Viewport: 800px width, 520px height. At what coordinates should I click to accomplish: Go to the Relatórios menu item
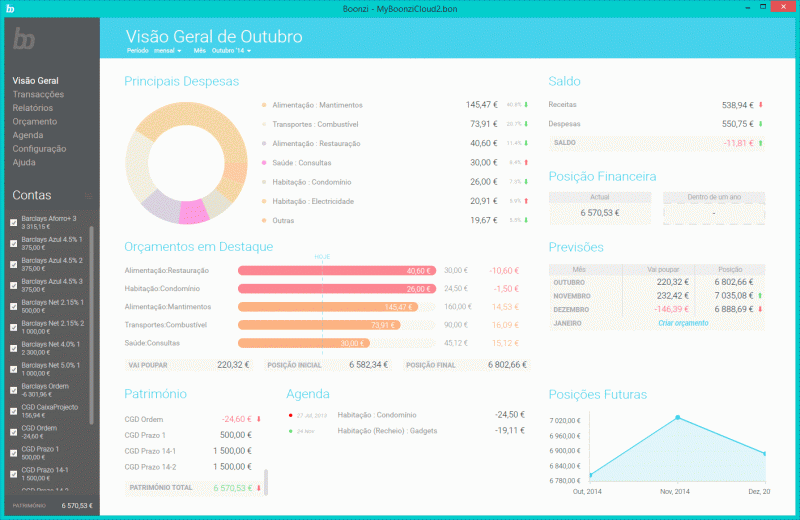33,108
